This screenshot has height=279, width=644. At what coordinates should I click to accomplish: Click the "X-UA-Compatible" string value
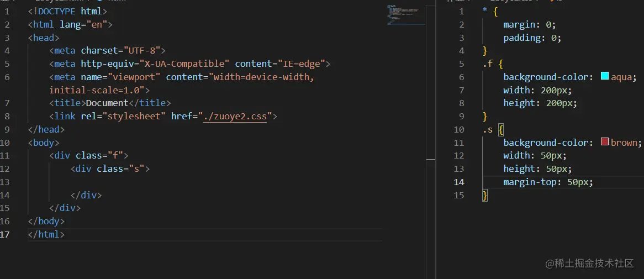tap(184, 64)
